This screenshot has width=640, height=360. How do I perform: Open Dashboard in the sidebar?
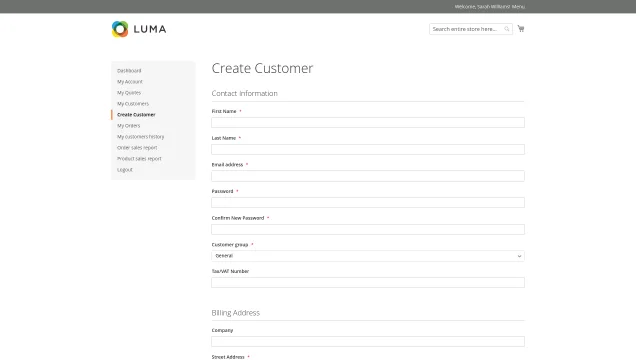pyautogui.click(x=129, y=71)
